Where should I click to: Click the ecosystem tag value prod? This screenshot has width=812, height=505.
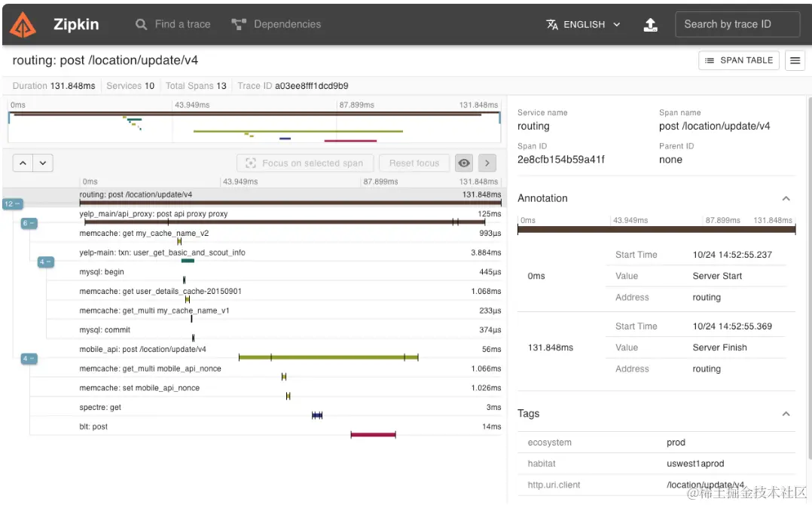click(676, 442)
